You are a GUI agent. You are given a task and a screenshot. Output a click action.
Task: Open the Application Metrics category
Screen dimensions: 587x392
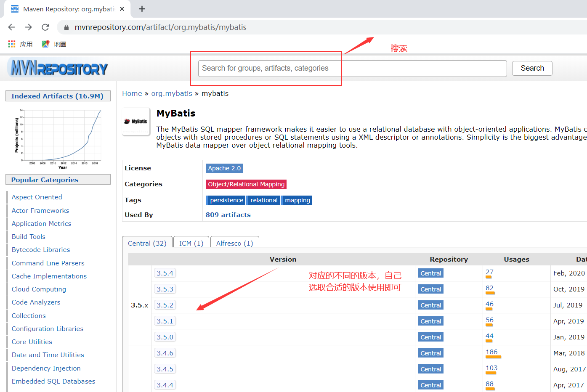coord(41,224)
